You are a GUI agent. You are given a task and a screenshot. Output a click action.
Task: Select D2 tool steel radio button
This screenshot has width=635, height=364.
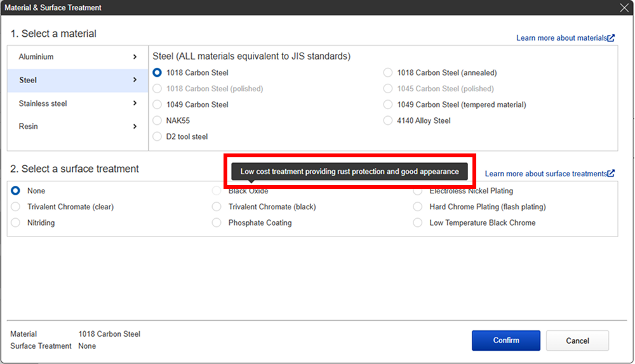(x=157, y=136)
